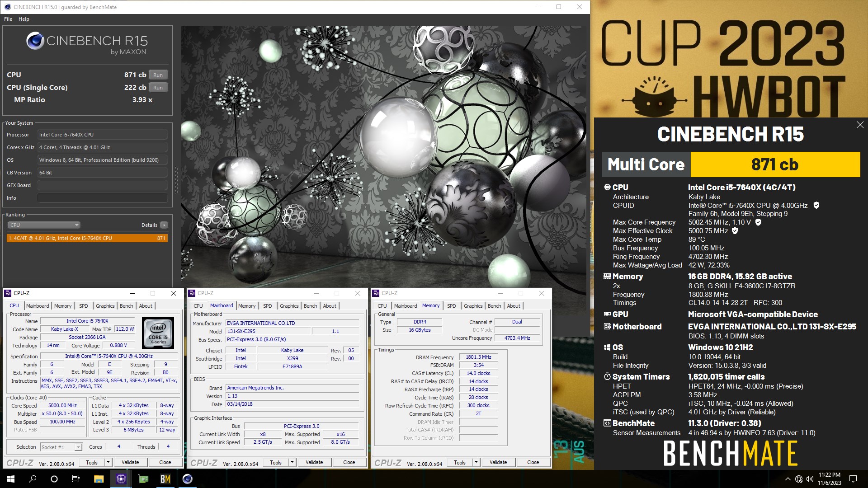Screen dimensions: 868x488
Task: Switch to Cinebench taskbar icon
Action: tap(187, 479)
